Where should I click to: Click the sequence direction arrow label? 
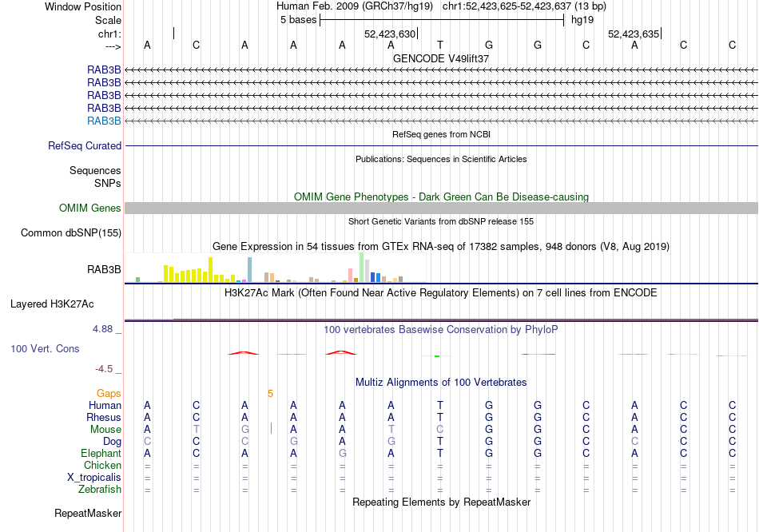(x=113, y=46)
